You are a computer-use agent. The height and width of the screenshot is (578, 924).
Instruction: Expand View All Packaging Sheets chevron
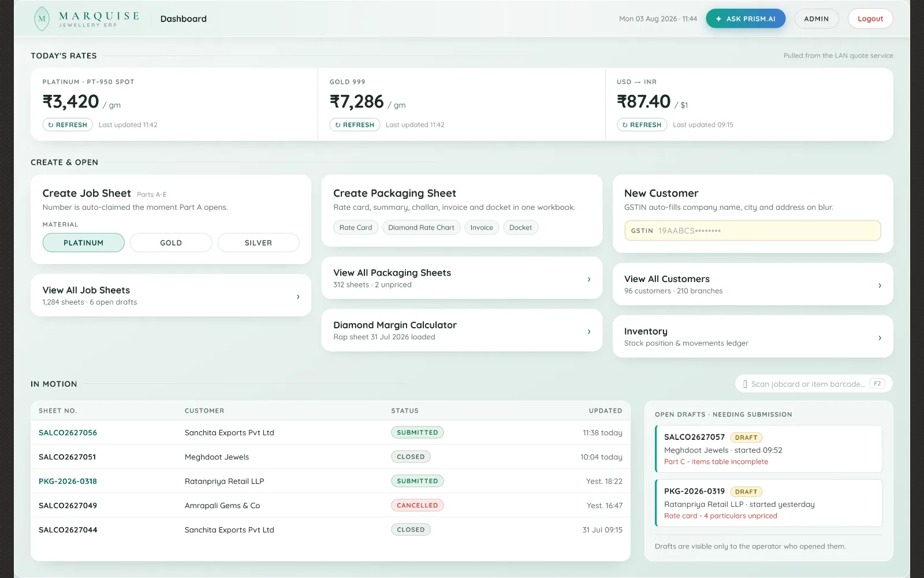(589, 279)
